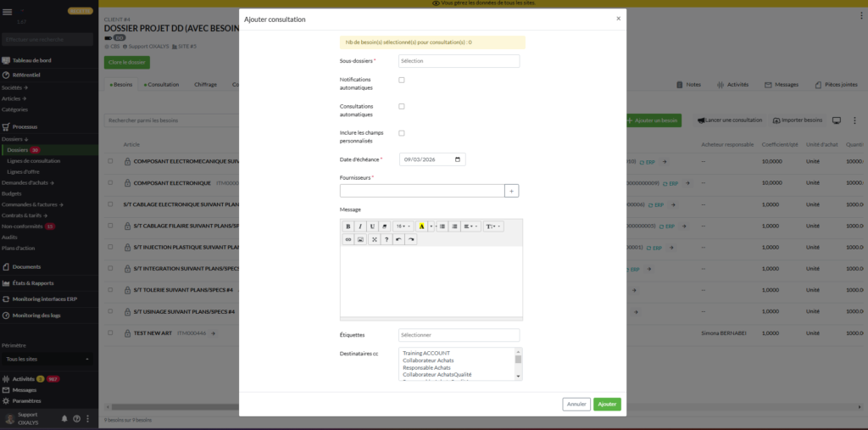Open the Sous-dossiers selection dropdown

459,61
